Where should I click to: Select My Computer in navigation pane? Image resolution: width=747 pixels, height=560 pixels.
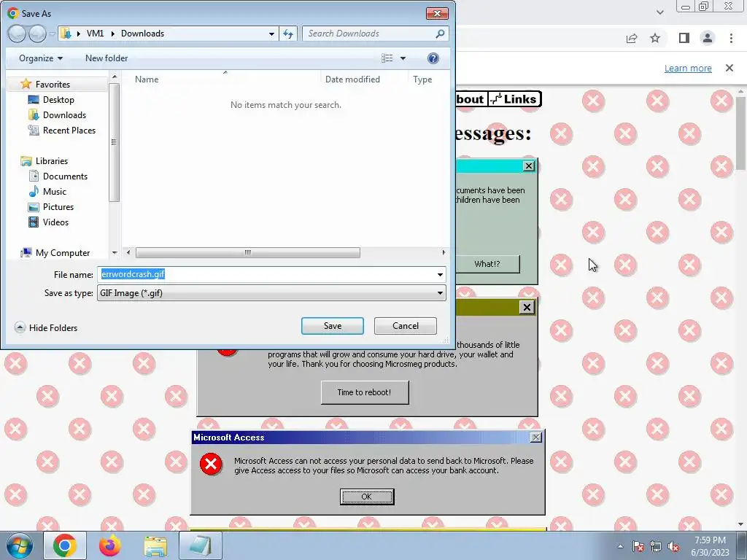63,253
